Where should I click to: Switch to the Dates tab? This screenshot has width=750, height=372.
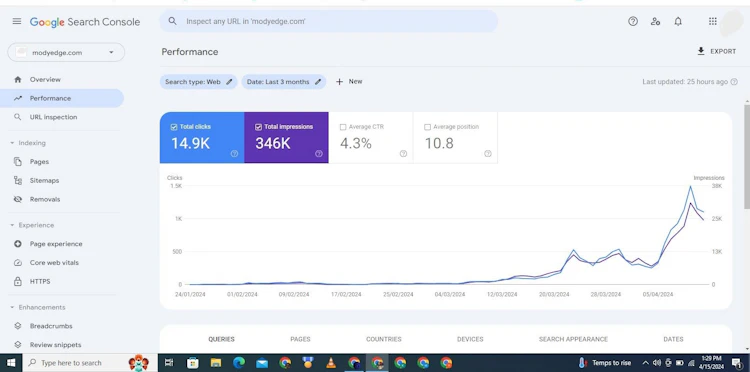click(673, 339)
